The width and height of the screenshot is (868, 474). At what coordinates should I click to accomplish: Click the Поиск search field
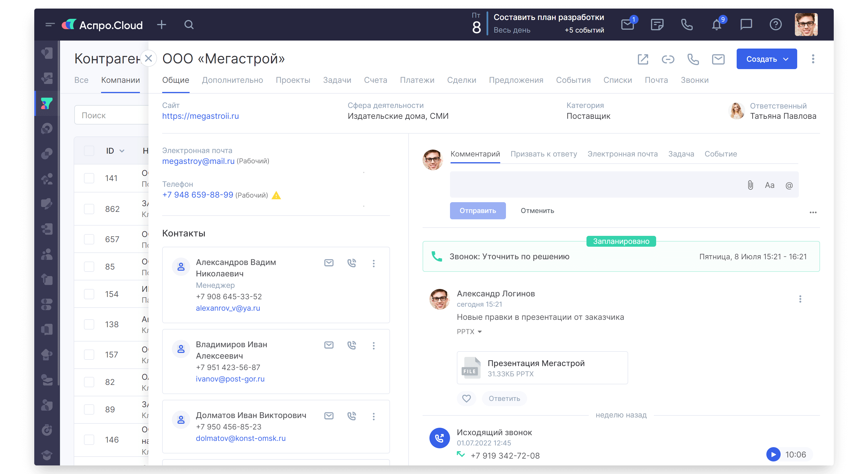[x=111, y=115]
